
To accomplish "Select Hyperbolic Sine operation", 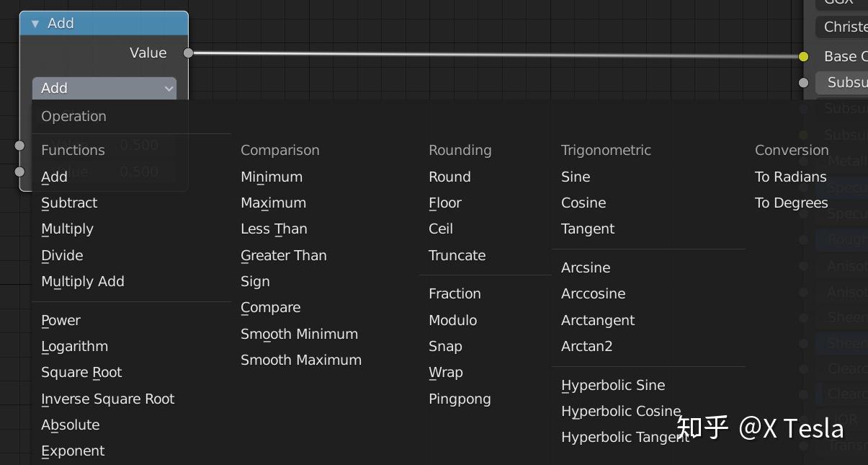I will click(613, 385).
